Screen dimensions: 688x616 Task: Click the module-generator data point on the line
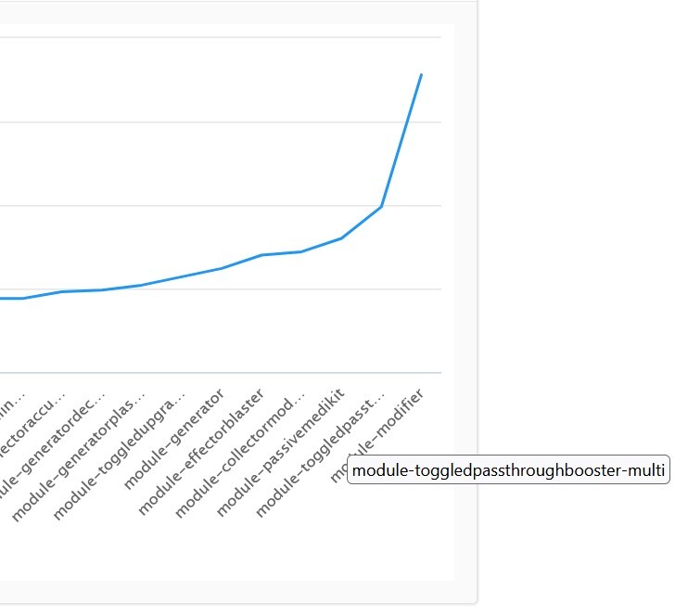coord(222,268)
